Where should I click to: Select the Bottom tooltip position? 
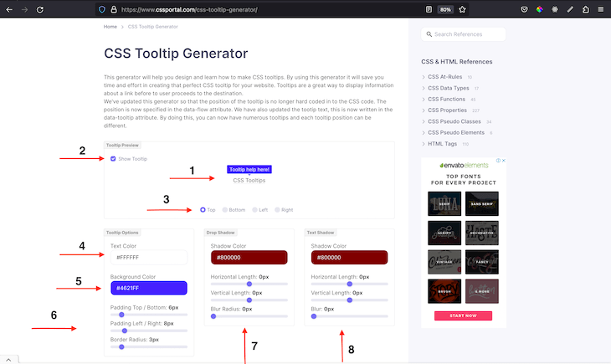tap(226, 210)
